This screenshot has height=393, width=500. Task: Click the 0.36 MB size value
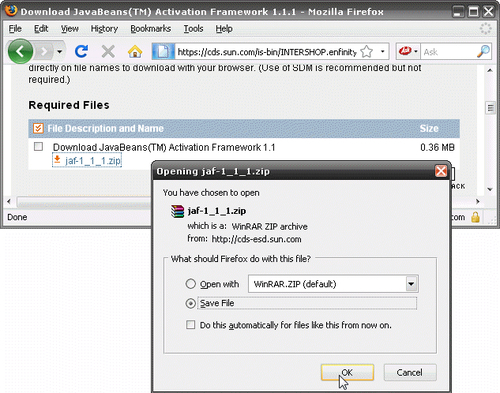point(437,147)
